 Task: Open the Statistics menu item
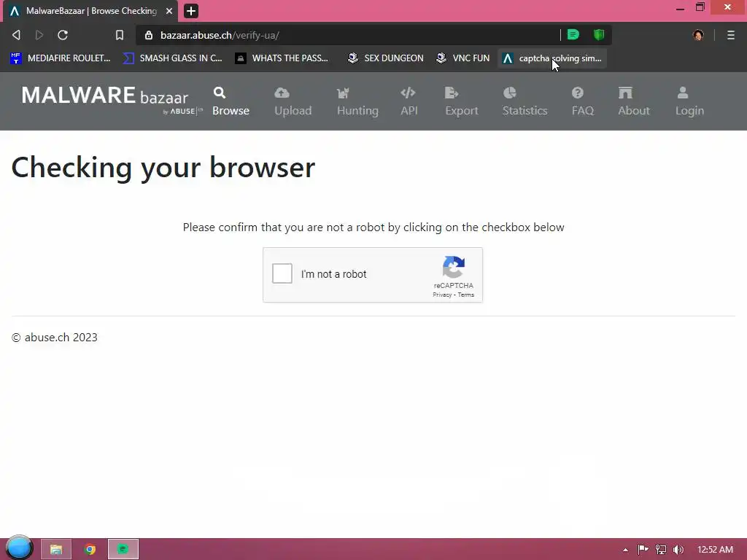click(x=525, y=101)
